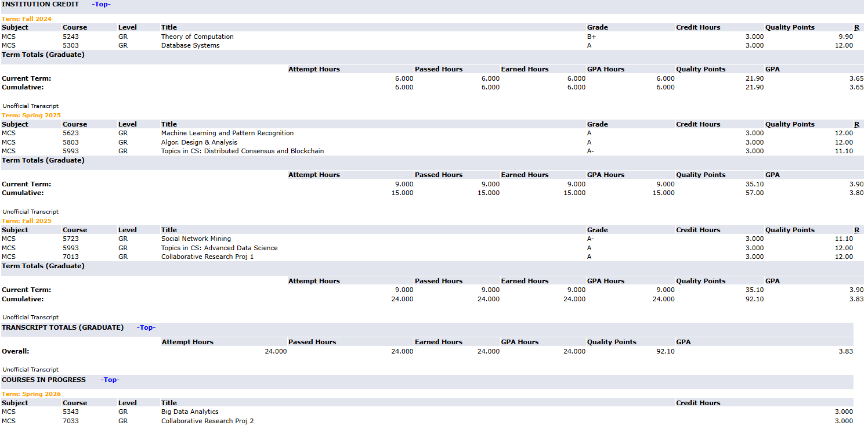This screenshot has height=429, width=868.
Task: Click the R column header in Fall 2025
Action: [856, 230]
